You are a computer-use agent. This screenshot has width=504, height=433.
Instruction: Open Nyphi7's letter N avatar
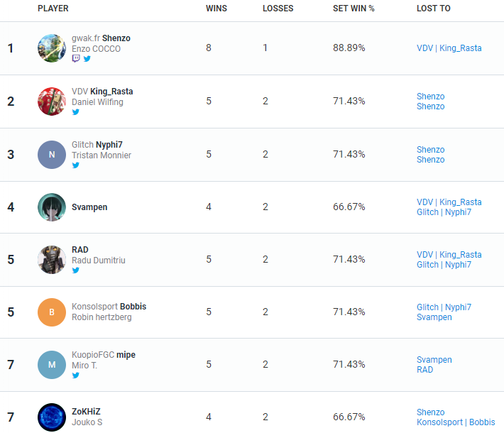coord(52,155)
